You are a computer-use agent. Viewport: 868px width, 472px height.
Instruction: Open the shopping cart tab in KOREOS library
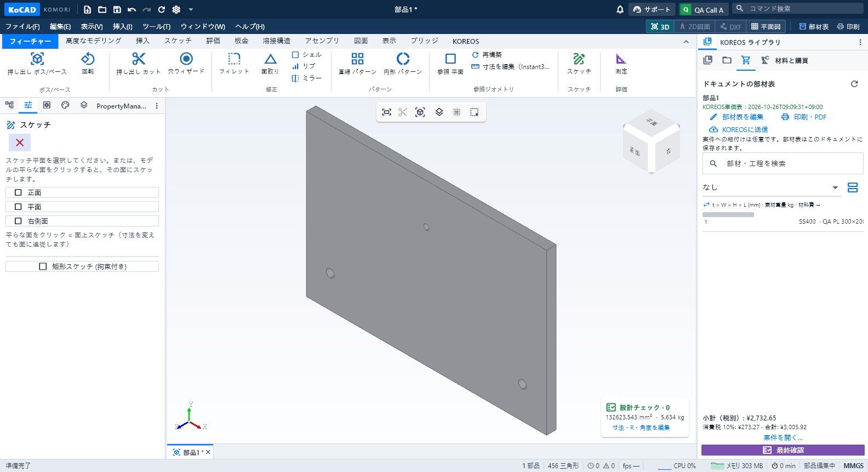click(x=746, y=60)
